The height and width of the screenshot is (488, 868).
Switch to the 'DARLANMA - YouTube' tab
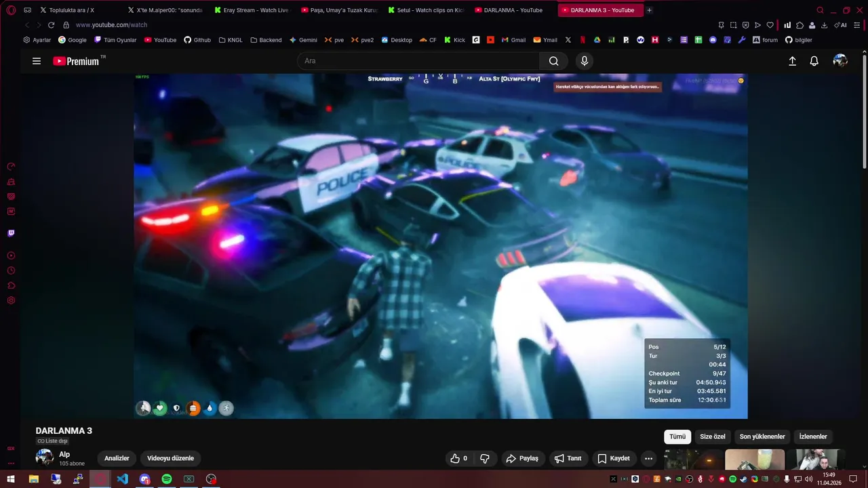(512, 10)
